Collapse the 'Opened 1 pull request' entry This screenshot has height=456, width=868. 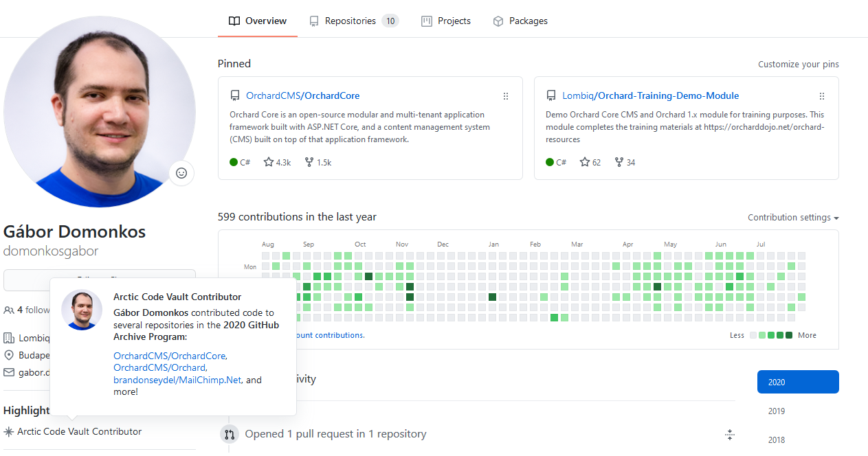pyautogui.click(x=730, y=435)
